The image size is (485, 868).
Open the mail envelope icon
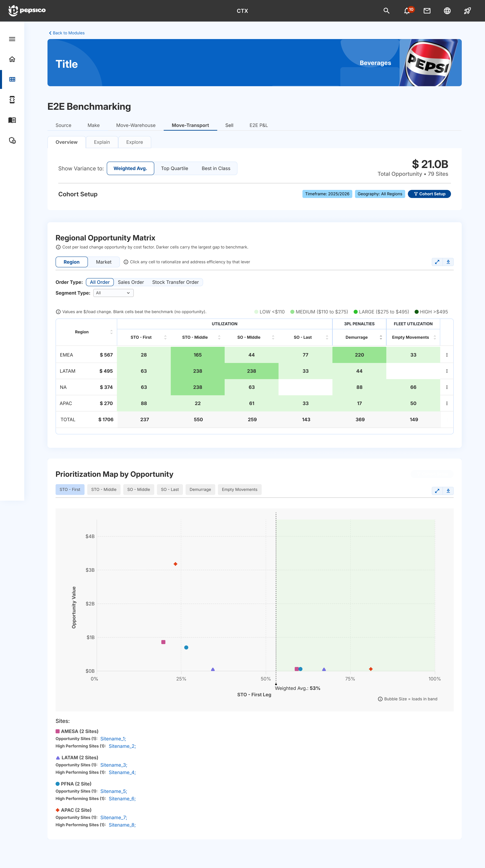tap(427, 11)
